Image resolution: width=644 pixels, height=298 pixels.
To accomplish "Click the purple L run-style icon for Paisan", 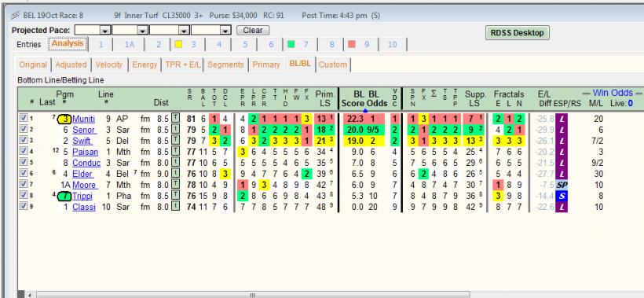I will click(562, 152).
